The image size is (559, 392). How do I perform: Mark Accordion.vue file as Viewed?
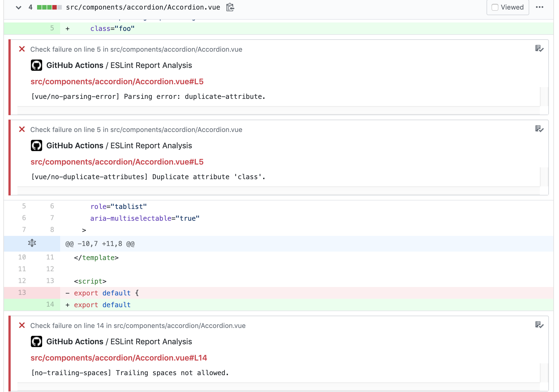tap(495, 7)
